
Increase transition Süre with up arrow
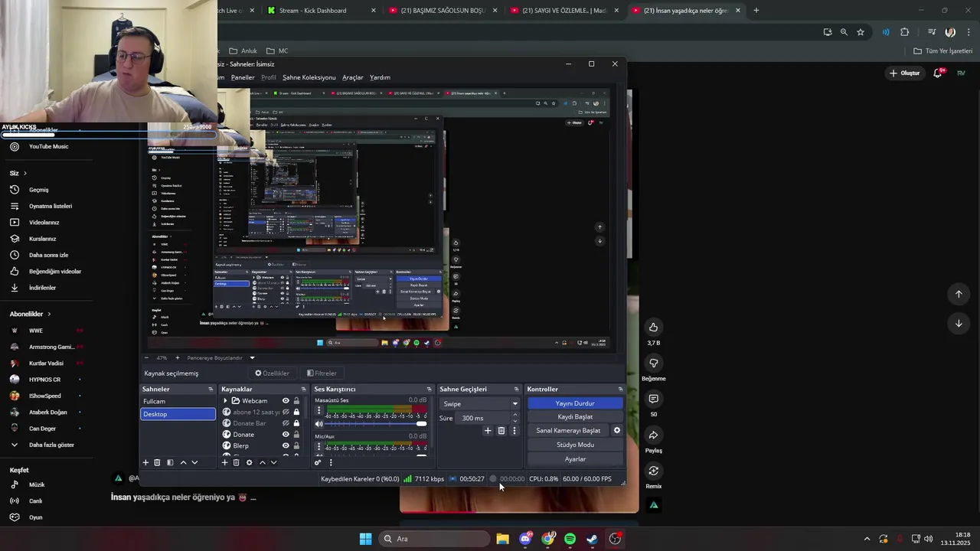[x=514, y=415]
